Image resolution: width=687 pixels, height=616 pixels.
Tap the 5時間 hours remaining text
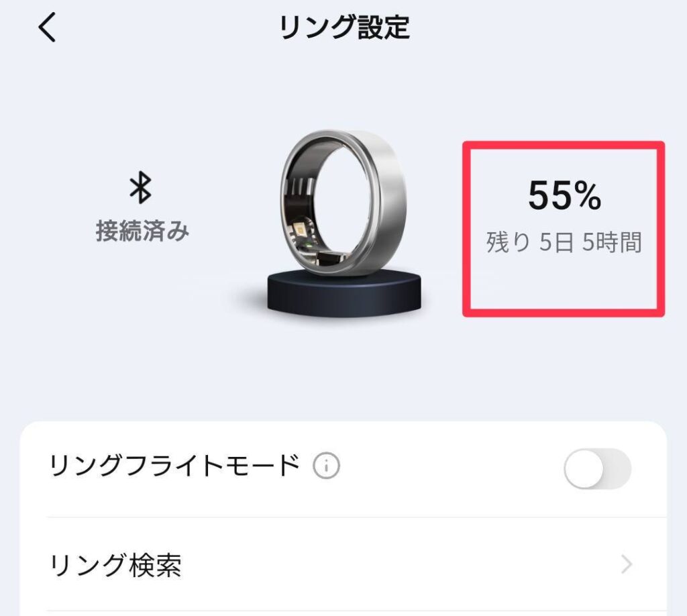coord(612,242)
